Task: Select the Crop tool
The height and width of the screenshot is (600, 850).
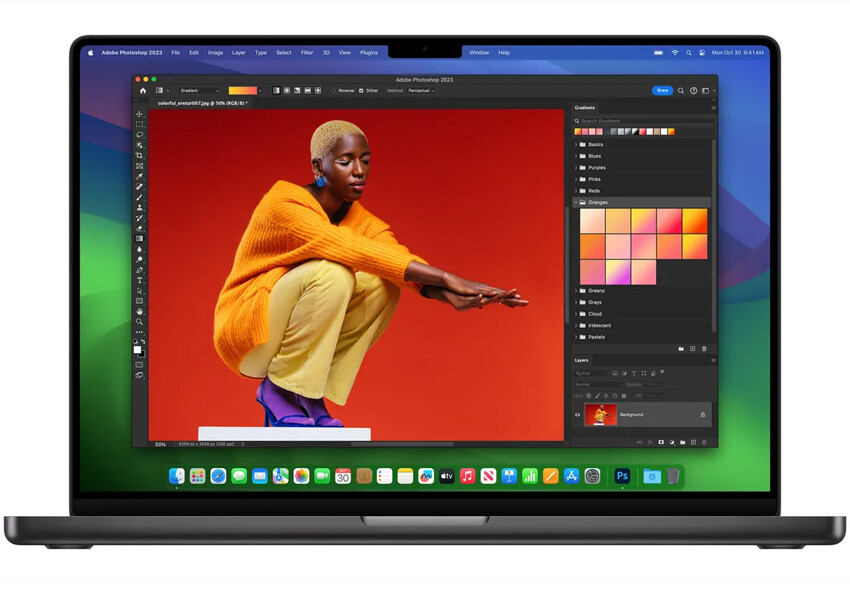Action: pos(140,156)
